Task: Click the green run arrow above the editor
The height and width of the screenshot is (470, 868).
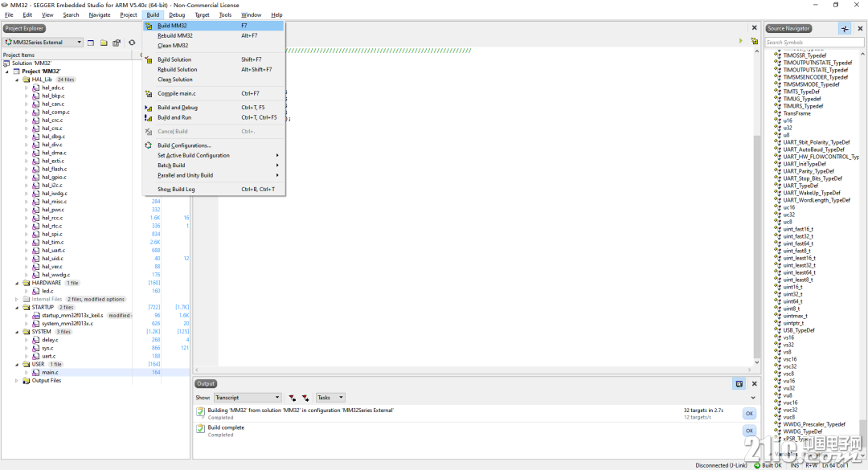Action: coord(741,41)
